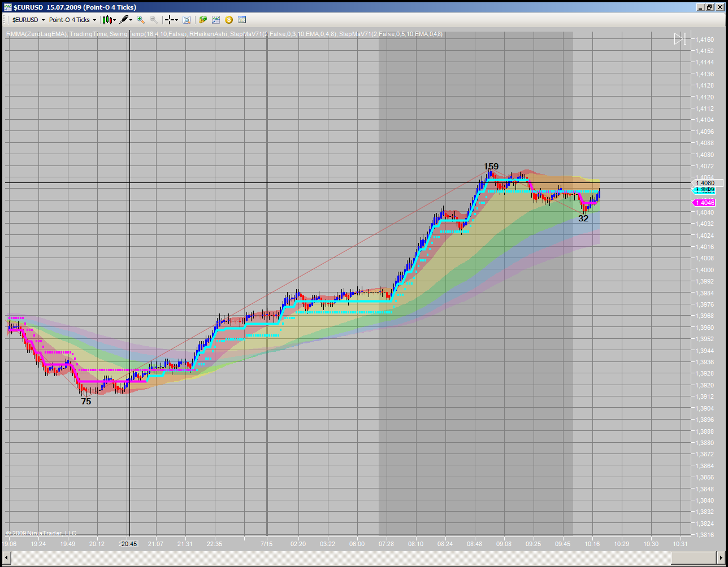728x567 pixels.
Task: Expand the chart style dropdown arrow
Action: click(x=114, y=20)
